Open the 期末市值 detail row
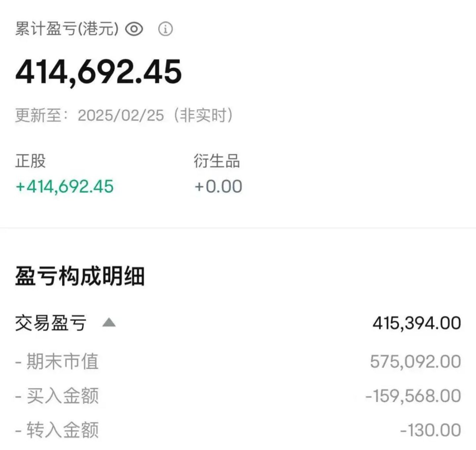This screenshot has height=450, width=476. [x=62, y=361]
